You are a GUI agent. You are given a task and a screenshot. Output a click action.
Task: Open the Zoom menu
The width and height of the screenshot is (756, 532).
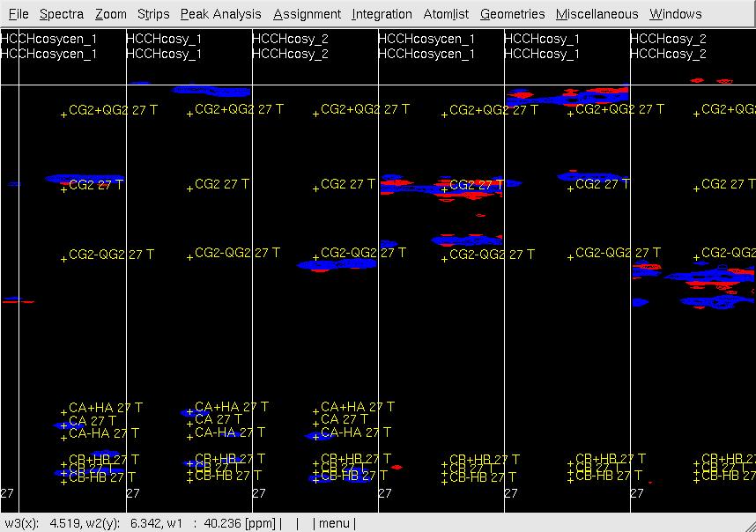tap(111, 14)
